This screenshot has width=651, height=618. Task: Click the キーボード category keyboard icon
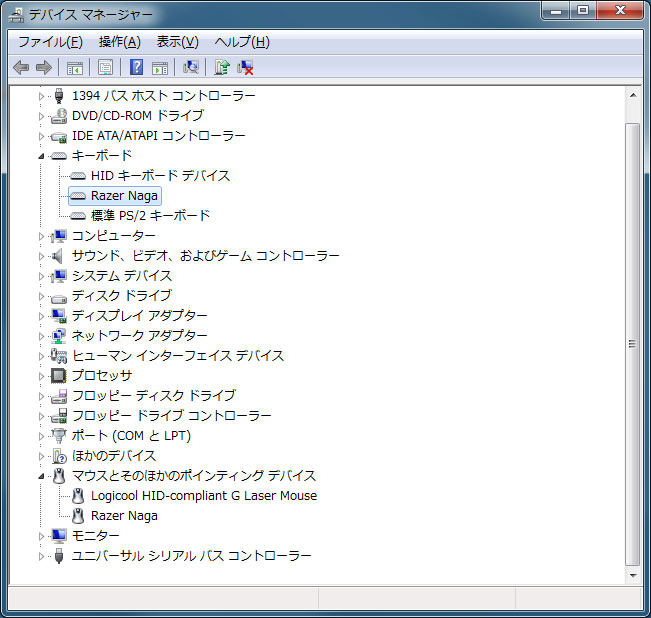[59, 156]
